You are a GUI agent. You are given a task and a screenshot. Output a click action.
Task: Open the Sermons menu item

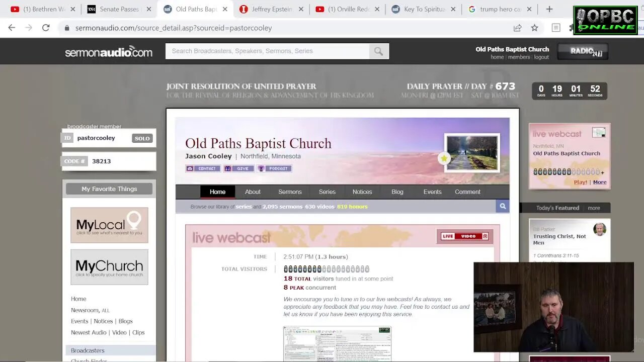(x=290, y=192)
